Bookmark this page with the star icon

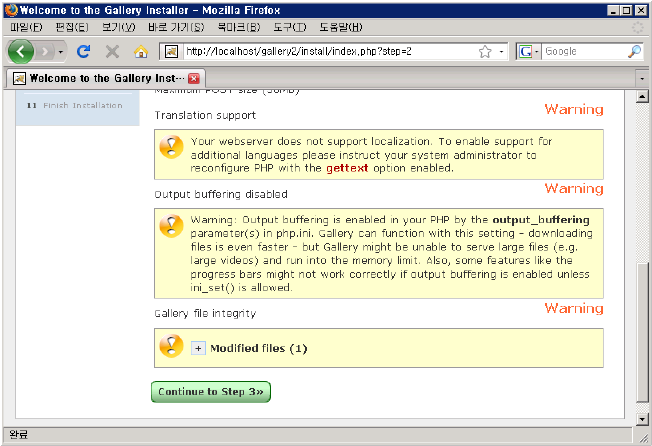pyautogui.click(x=485, y=52)
